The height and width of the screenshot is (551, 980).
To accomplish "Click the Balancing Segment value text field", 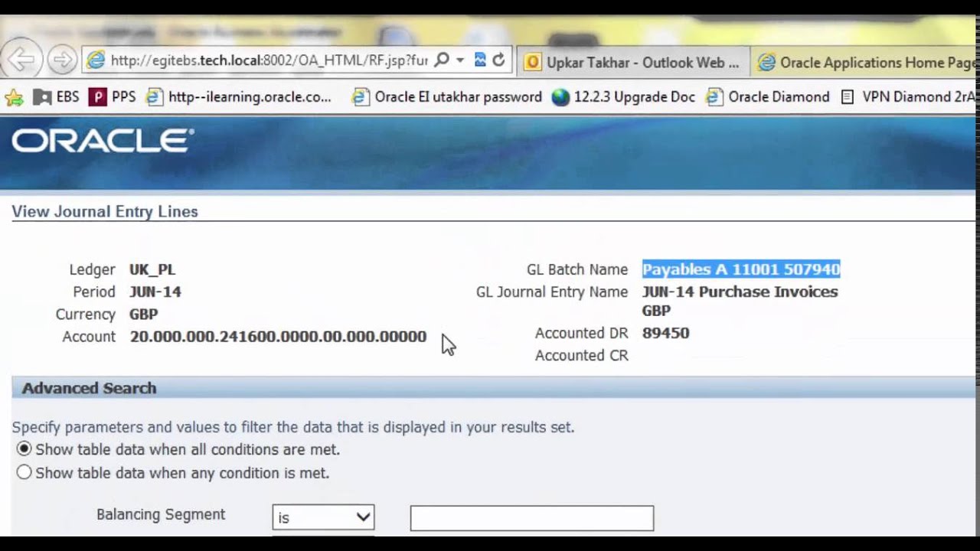I will (x=532, y=518).
